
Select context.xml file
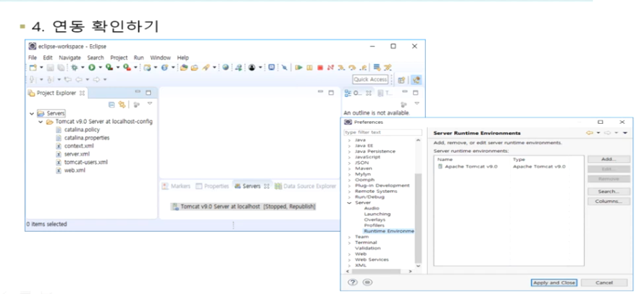pyautogui.click(x=79, y=146)
